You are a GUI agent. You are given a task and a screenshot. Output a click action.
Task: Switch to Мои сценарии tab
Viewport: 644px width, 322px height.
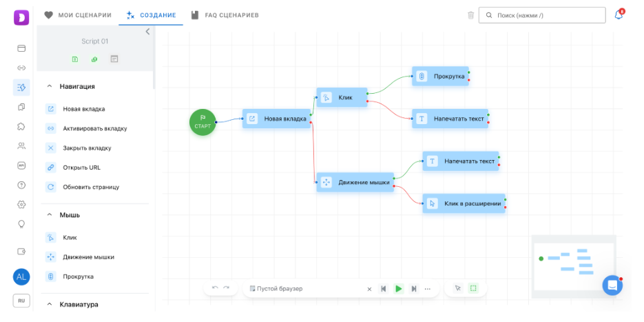(x=78, y=15)
